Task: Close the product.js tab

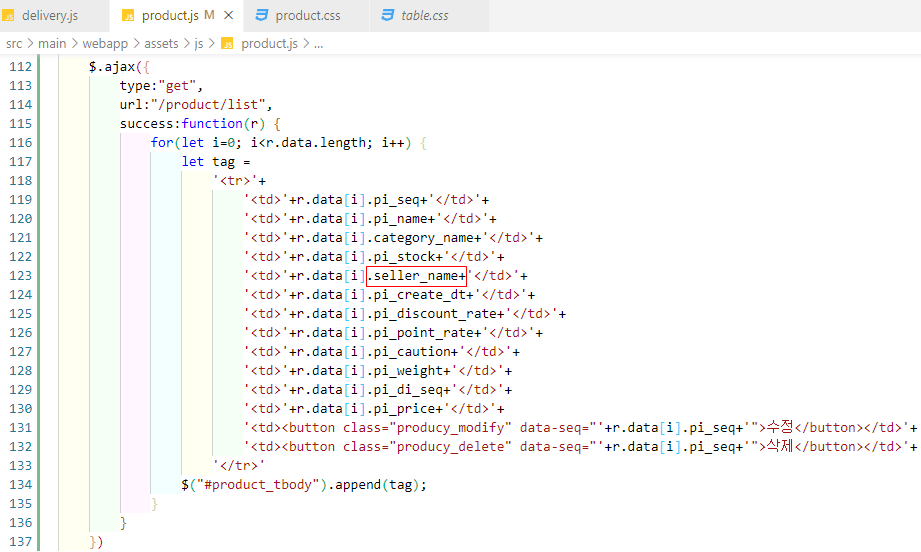Action: tap(229, 15)
